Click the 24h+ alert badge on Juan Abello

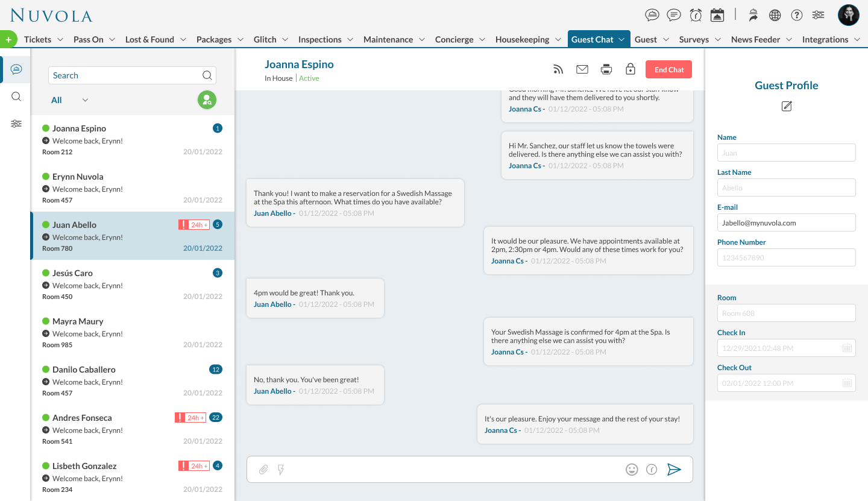pos(194,225)
